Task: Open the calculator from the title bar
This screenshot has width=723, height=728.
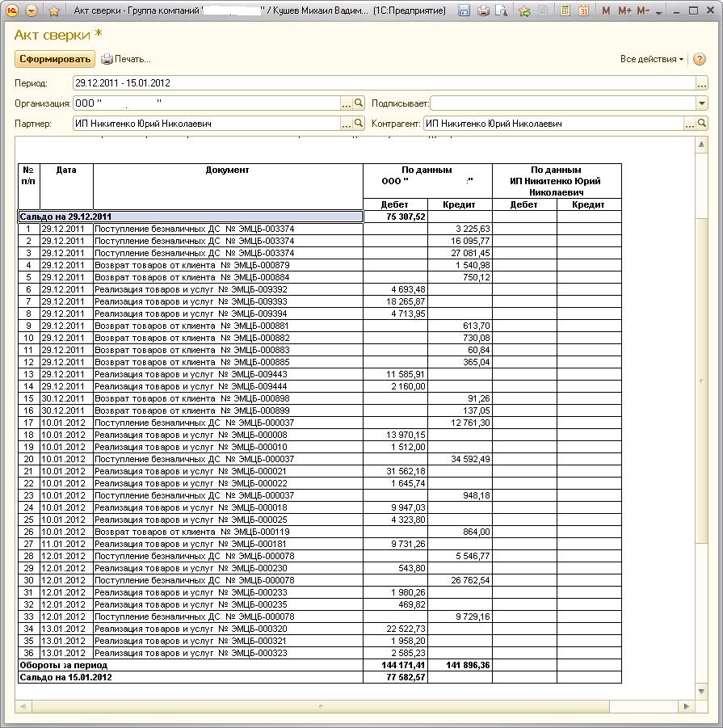Action: point(565,11)
